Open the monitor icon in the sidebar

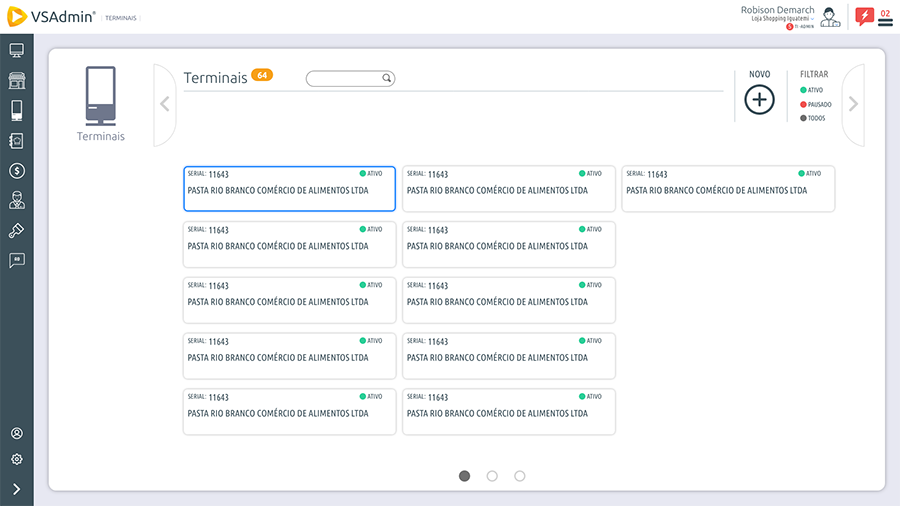(16, 51)
